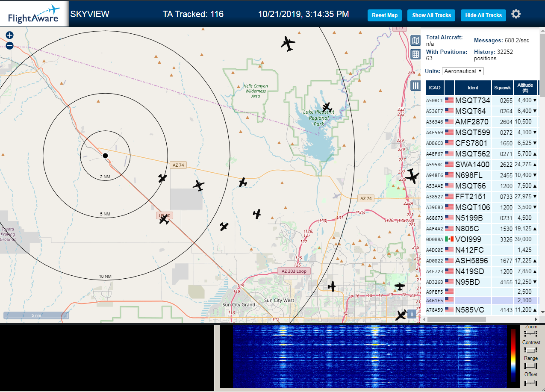This screenshot has height=392, width=545.
Task: Select the MSQT66 aircraft row
Action: tap(482, 186)
